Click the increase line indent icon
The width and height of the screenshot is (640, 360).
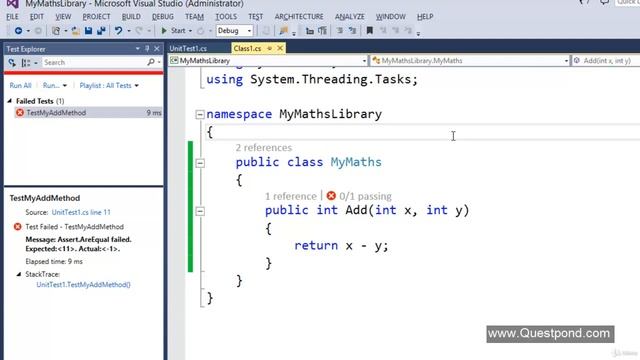(322, 31)
